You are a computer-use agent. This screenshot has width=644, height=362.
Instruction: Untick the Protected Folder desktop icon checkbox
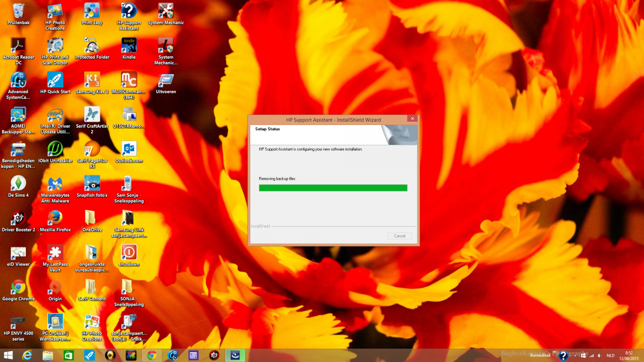pos(86,39)
